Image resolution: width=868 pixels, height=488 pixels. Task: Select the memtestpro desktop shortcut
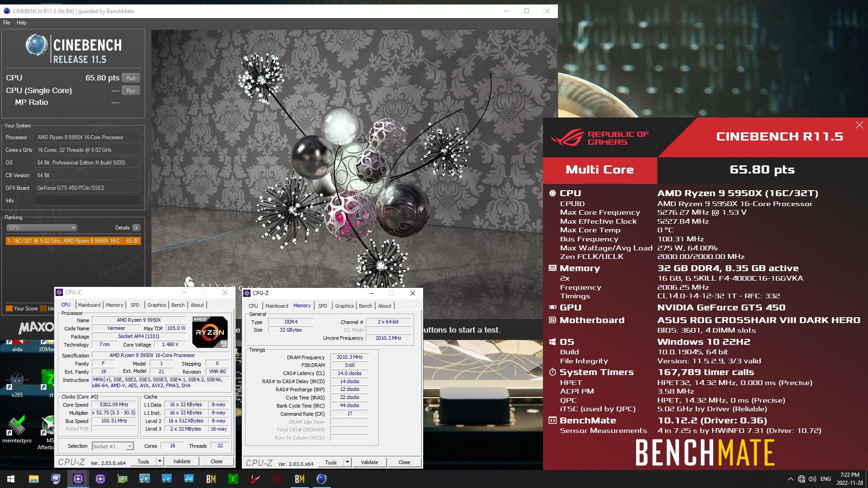pyautogui.click(x=17, y=429)
